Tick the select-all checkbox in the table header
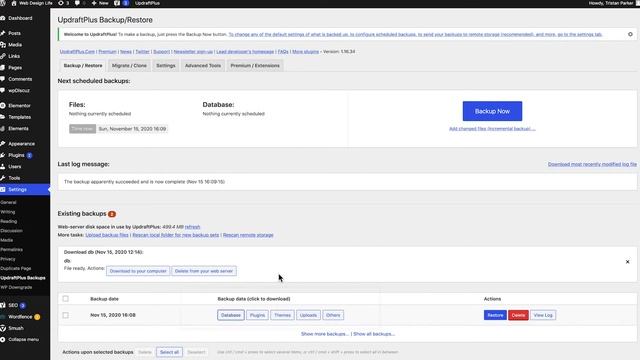The image size is (640, 360). [x=65, y=299]
